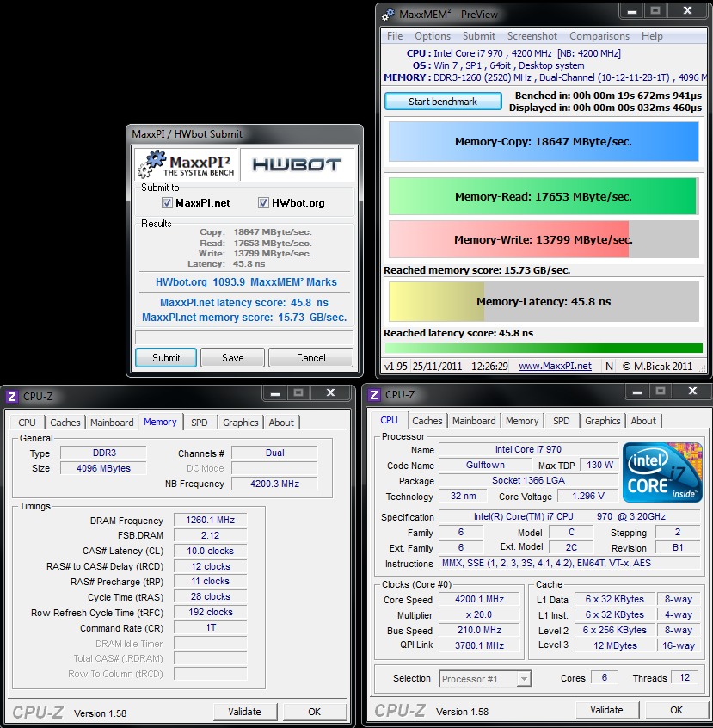Click Validate in right CPU-Z window
Image resolution: width=713 pixels, height=728 pixels.
(606, 710)
